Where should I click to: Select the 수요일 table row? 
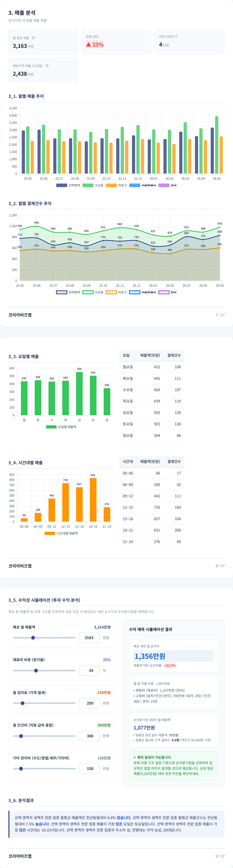(152, 390)
